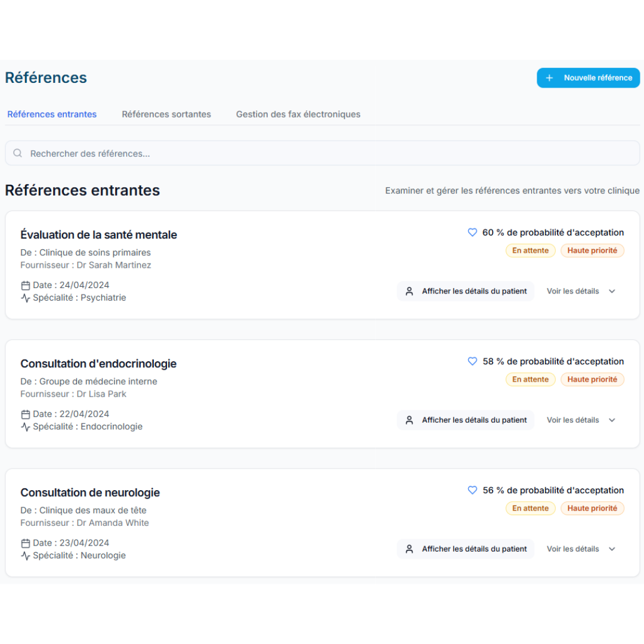Click Fournisseur : Dr Lisa Park
The height and width of the screenshot is (644, 644).
(73, 394)
